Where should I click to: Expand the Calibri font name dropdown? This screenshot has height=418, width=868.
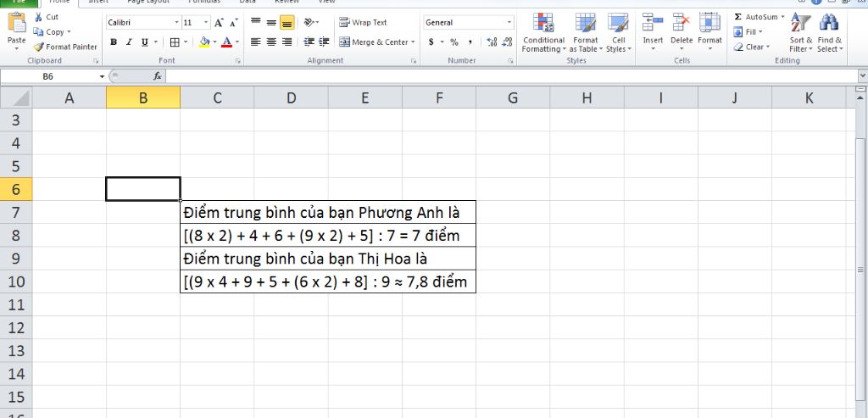click(176, 23)
